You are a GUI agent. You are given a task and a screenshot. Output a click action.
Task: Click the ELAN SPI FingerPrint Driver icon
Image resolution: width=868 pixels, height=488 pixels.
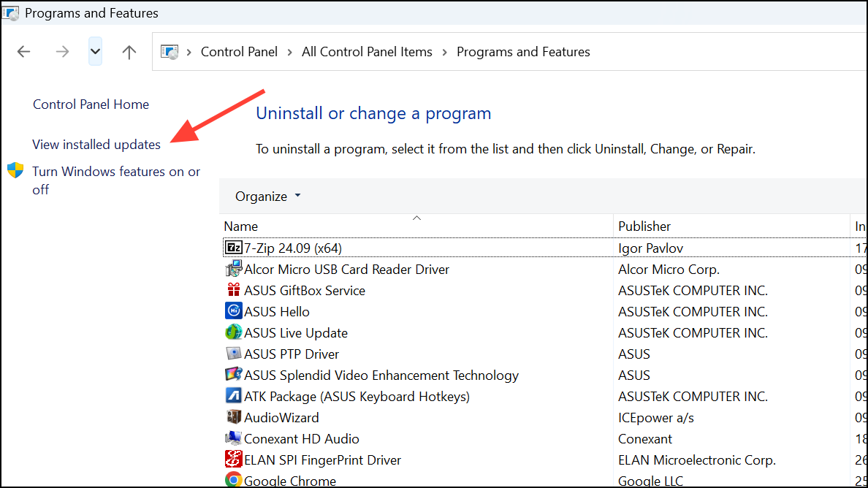pyautogui.click(x=233, y=460)
